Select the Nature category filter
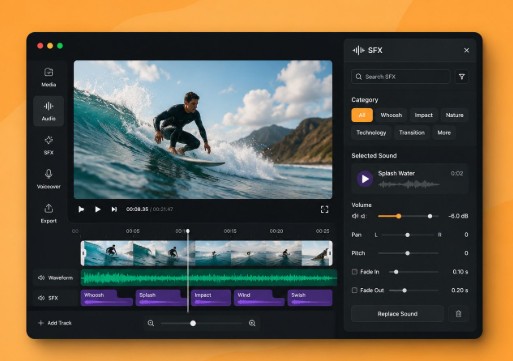Image resolution: width=513 pixels, height=361 pixels. [x=454, y=115]
